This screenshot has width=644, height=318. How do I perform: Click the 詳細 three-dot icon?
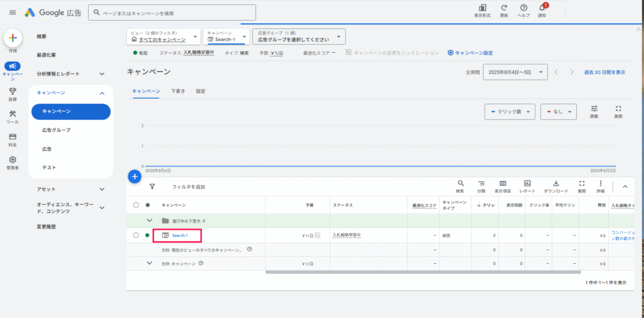(x=601, y=184)
